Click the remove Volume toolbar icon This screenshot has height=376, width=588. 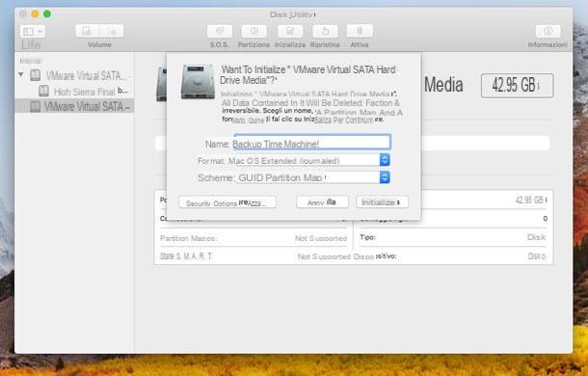(x=112, y=31)
